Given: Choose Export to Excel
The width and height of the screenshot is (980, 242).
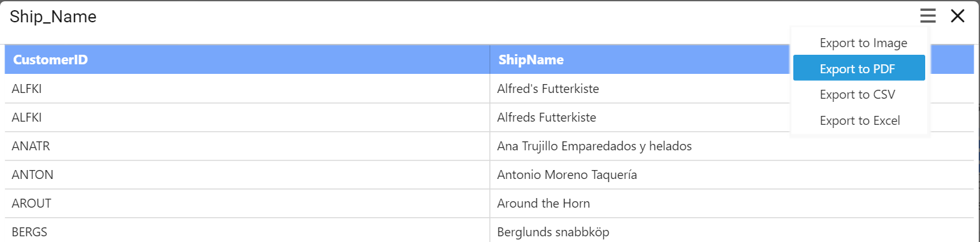Looking at the screenshot, I should coord(859,120).
